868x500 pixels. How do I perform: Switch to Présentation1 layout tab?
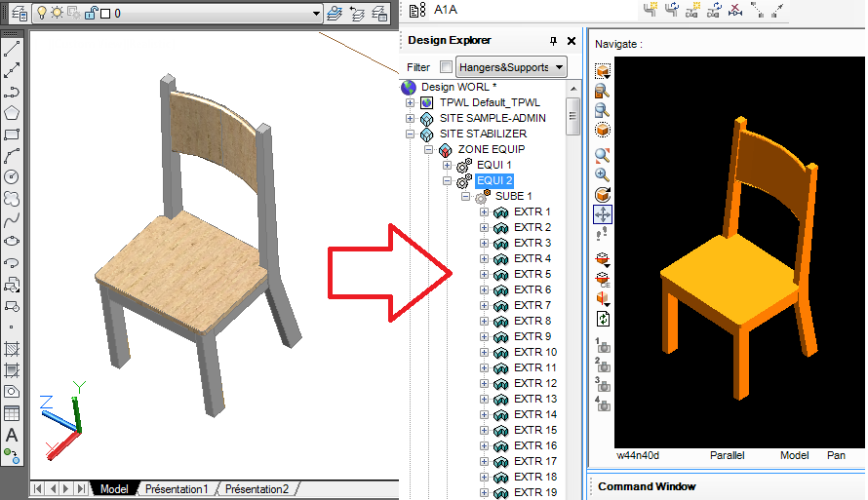pyautogui.click(x=177, y=489)
